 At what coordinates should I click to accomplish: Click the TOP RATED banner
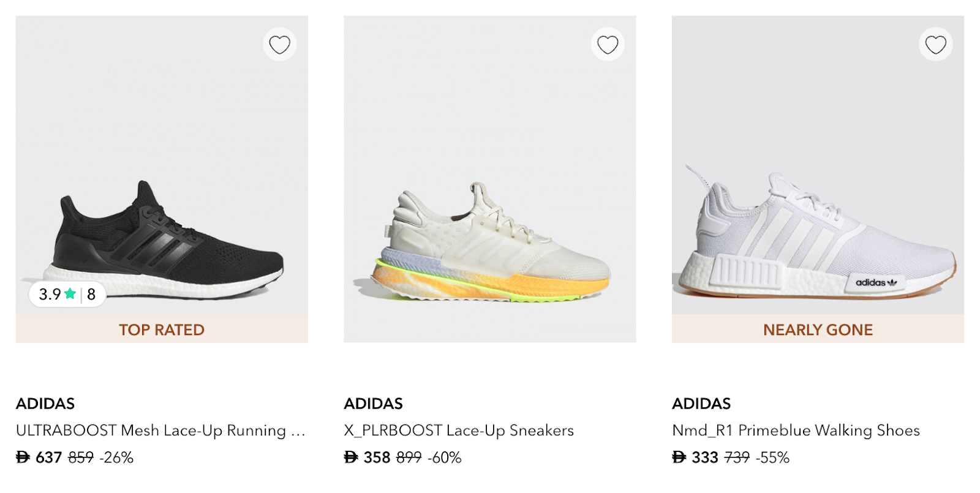click(x=162, y=329)
